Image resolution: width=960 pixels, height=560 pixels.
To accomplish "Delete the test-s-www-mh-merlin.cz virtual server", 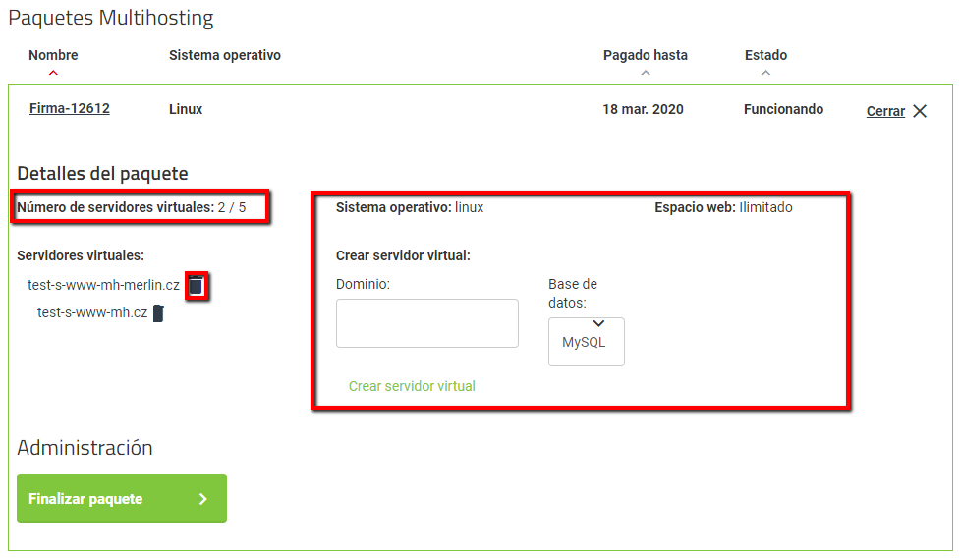I will click(x=197, y=285).
